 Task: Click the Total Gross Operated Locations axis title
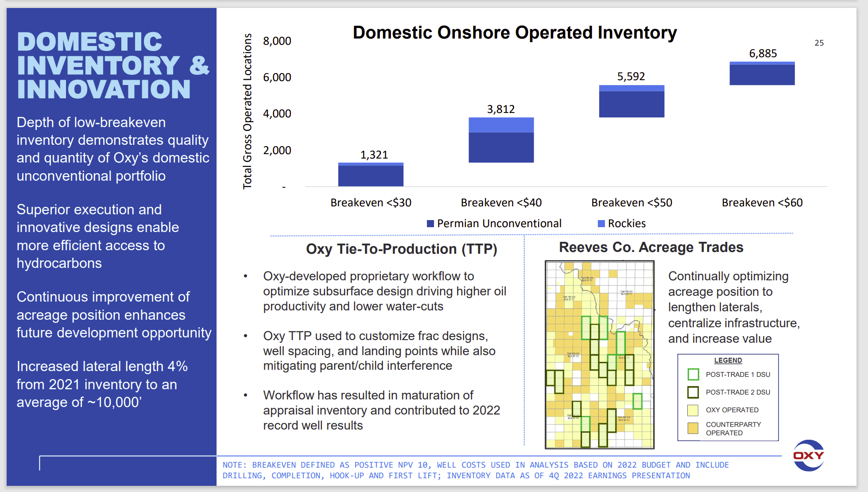[x=247, y=111]
